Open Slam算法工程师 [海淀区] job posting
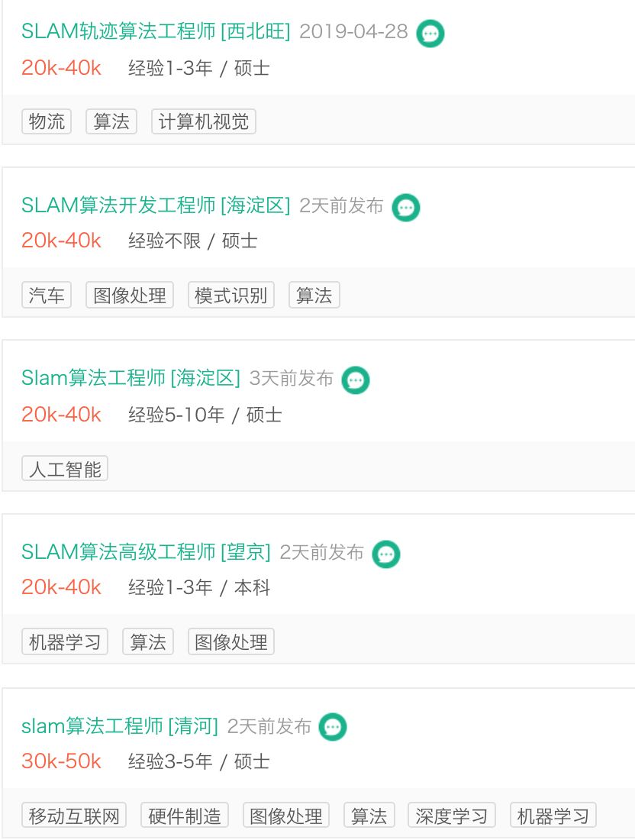Image resolution: width=635 pixels, height=840 pixels. click(x=131, y=378)
